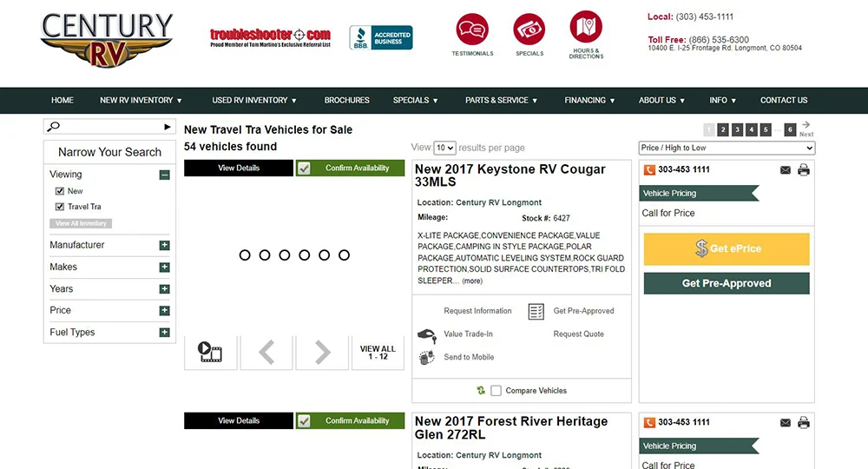Expand the Manufacturer filter
Viewport: 868px width, 469px height.
point(164,245)
